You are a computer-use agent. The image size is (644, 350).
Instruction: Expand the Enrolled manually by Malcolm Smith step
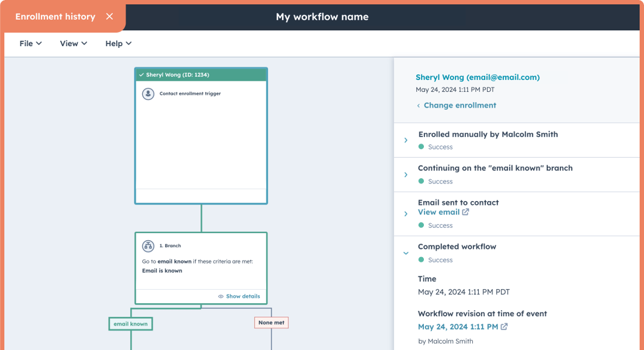(406, 140)
